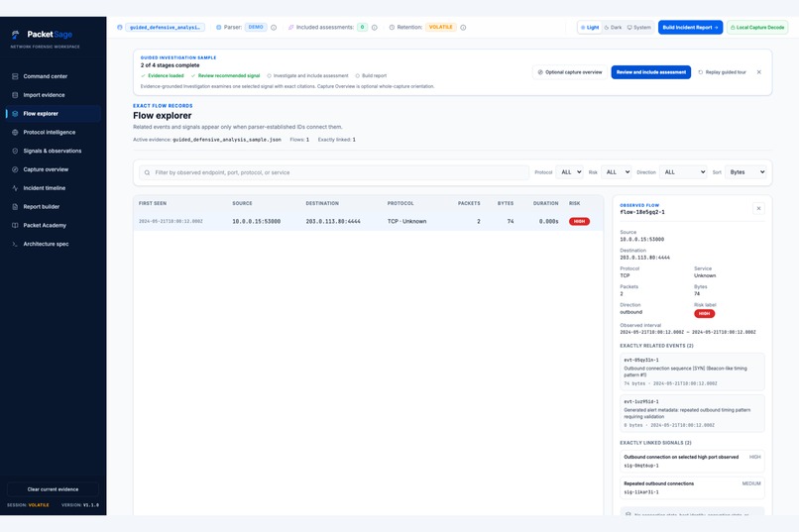Viewport: 799px width, 532px height.
Task: Open related event evt-05qy3ln-1 card
Action: tap(692, 372)
